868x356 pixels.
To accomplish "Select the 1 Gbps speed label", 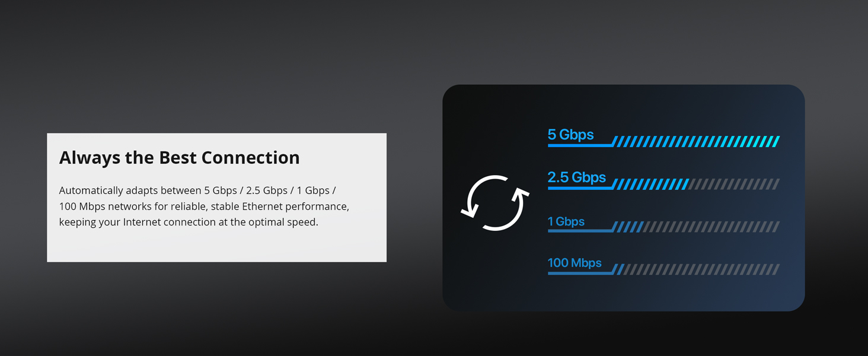I will pyautogui.click(x=566, y=221).
